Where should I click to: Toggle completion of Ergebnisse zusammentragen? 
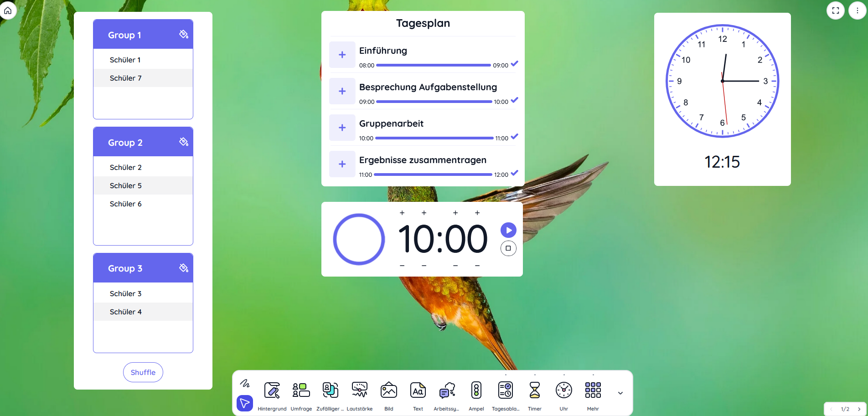click(515, 173)
